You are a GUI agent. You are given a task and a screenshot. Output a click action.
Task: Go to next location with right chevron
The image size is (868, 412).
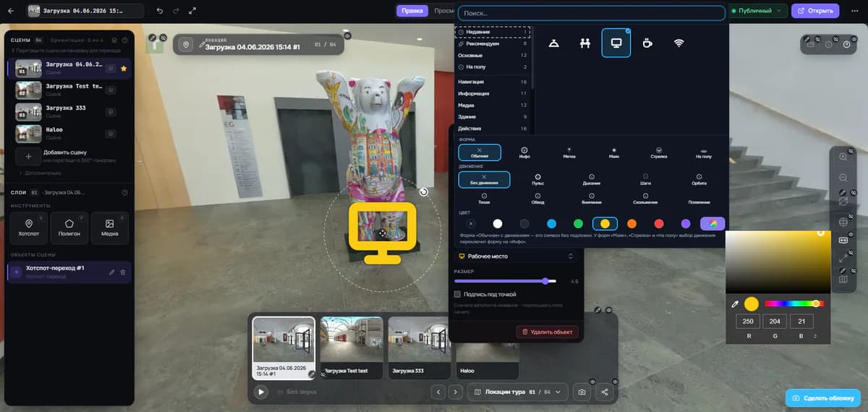(x=455, y=392)
